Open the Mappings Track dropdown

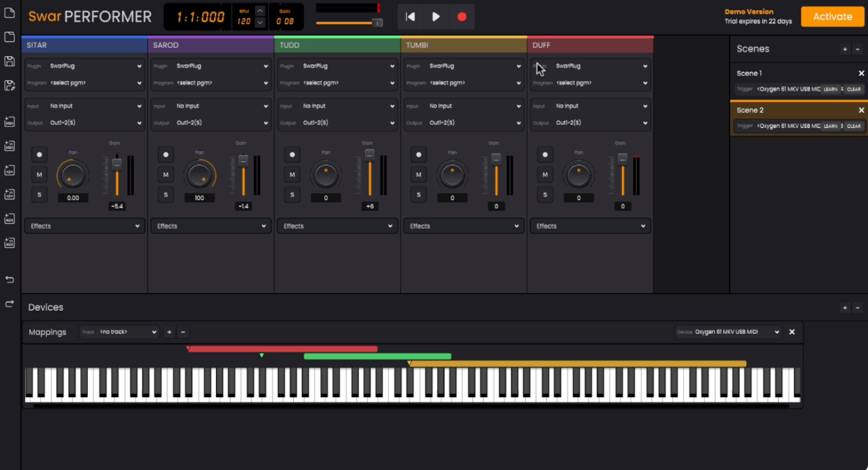(x=119, y=332)
